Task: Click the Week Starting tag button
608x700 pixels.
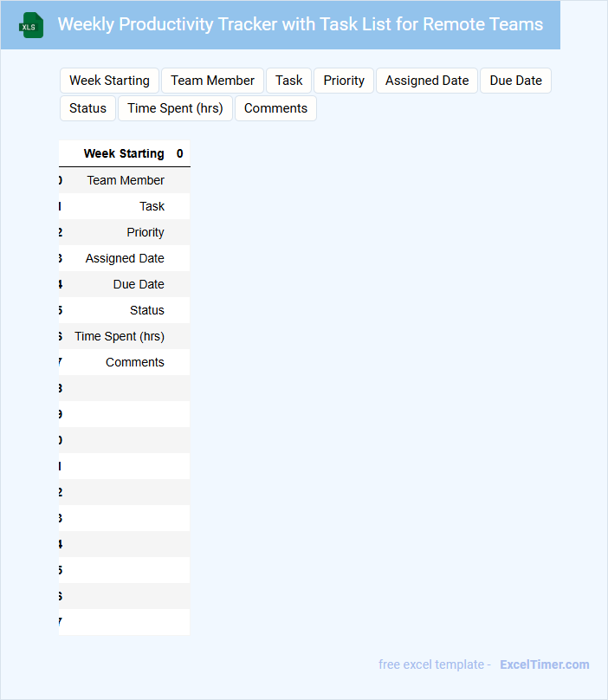Action: tap(109, 81)
